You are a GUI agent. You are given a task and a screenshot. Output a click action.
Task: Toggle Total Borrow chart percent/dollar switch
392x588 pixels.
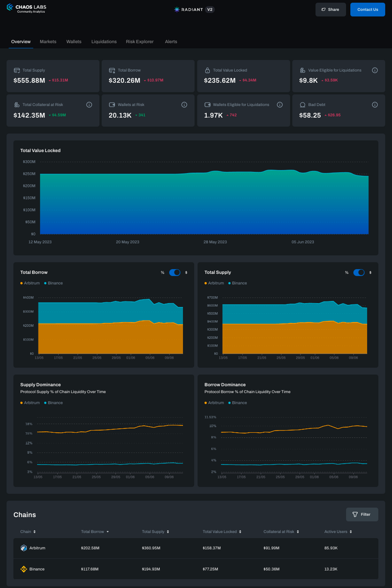point(174,272)
